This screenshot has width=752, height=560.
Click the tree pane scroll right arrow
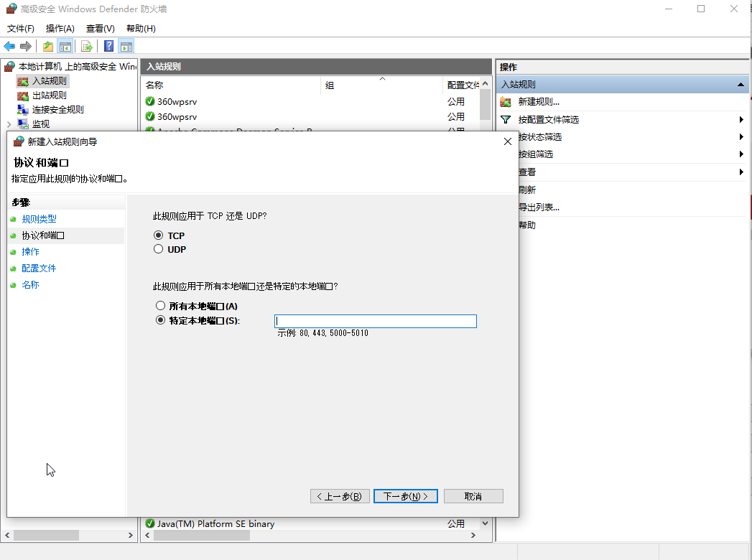(131, 535)
